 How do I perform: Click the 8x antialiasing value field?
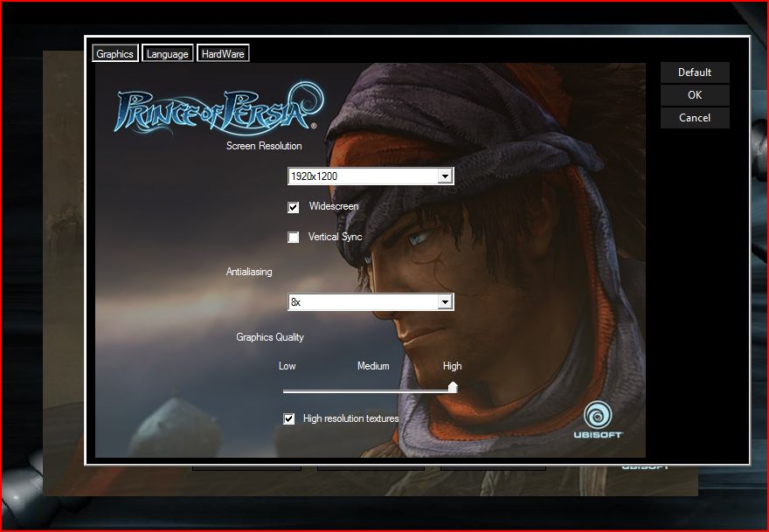point(371,302)
